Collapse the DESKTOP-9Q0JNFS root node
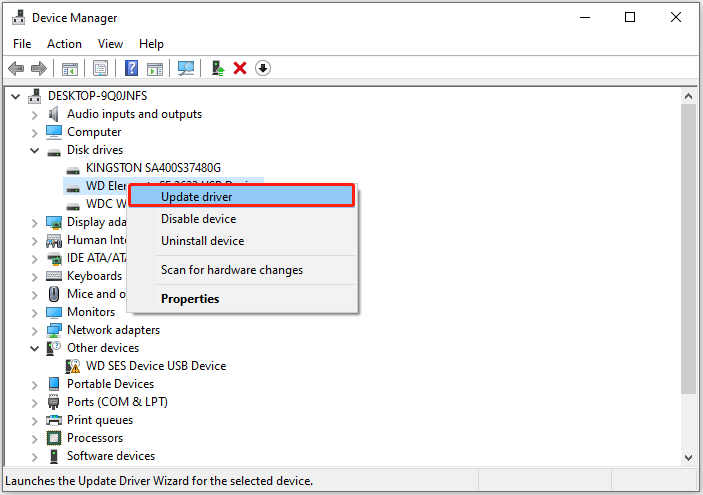 click(16, 96)
